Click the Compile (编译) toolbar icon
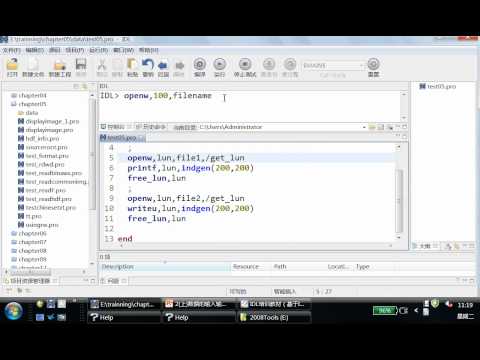480x360 pixels. coord(200,64)
